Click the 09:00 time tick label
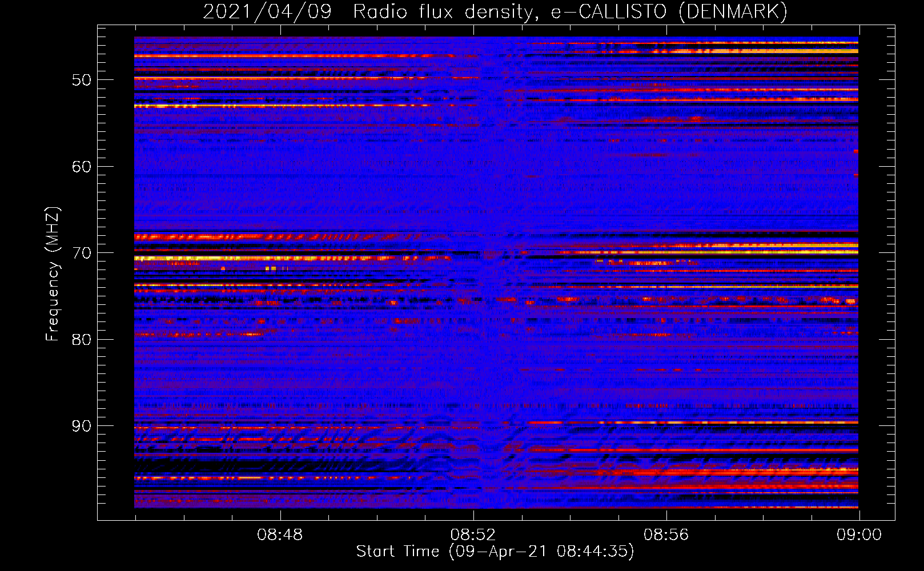Viewport: 924px width, 571px height. 859,535
